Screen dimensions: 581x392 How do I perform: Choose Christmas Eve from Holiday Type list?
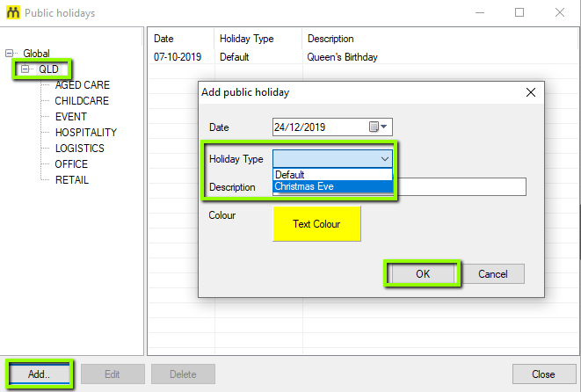click(x=332, y=186)
